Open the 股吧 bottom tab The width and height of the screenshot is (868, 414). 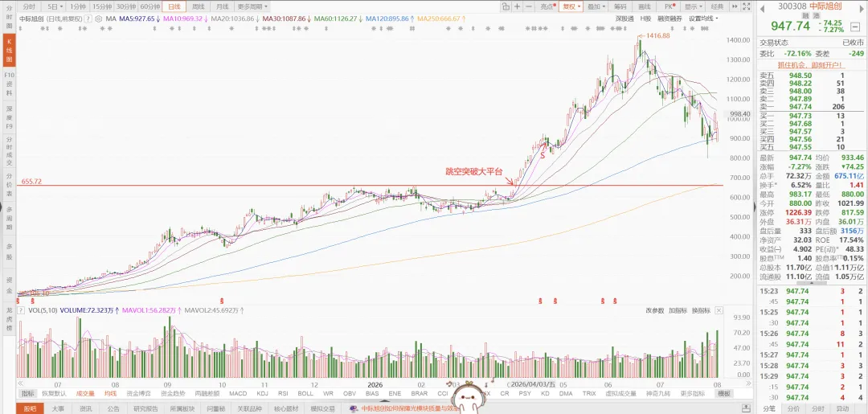(x=30, y=409)
